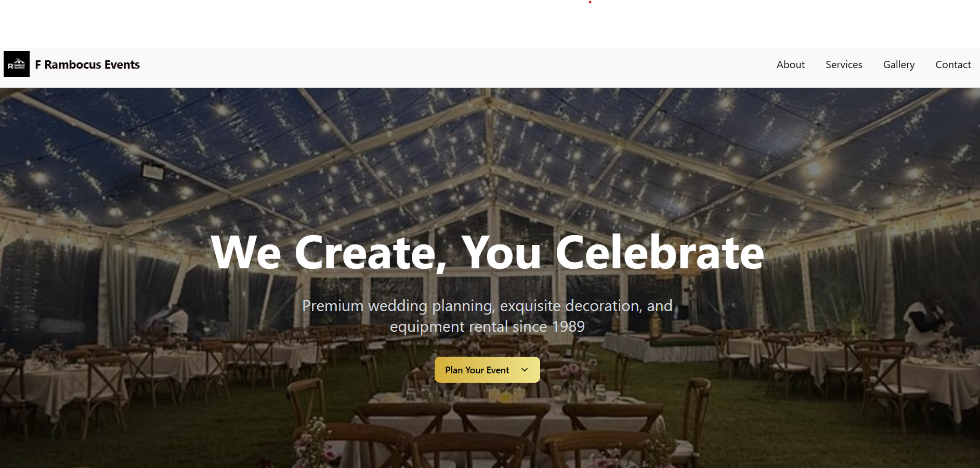Click the year 1989 in the tagline

coord(568,327)
